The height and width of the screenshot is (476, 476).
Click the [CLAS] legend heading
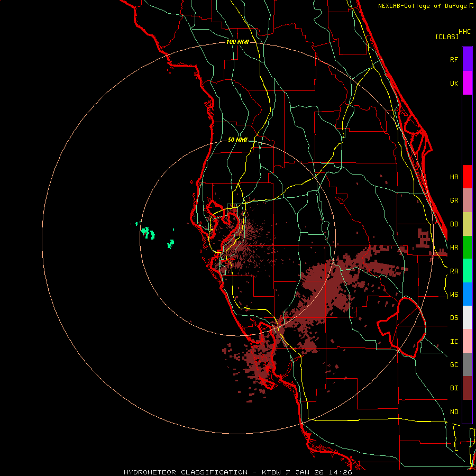click(x=447, y=36)
